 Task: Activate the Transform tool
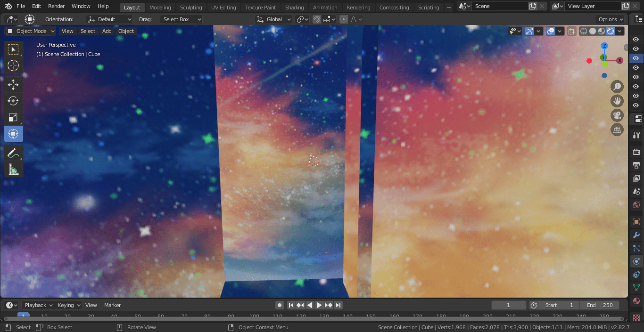pos(13,134)
